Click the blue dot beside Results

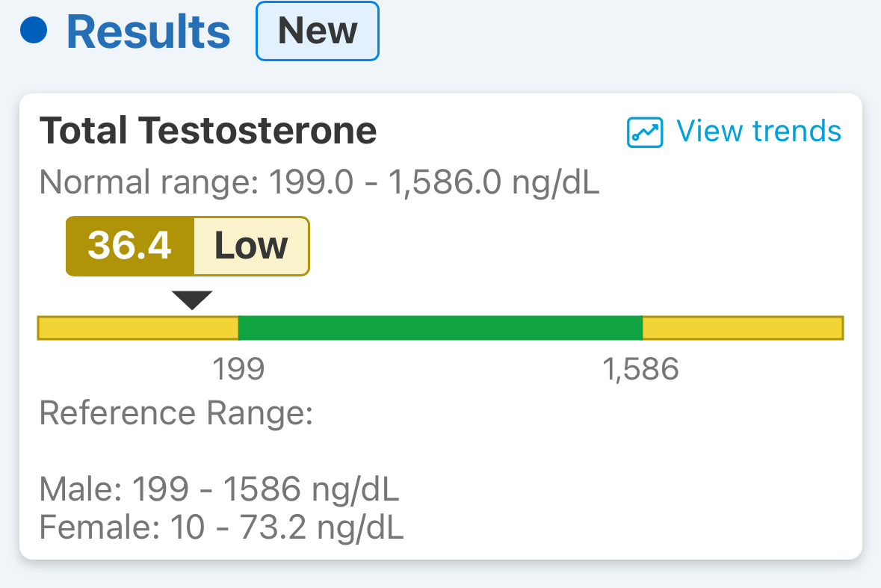[34, 31]
